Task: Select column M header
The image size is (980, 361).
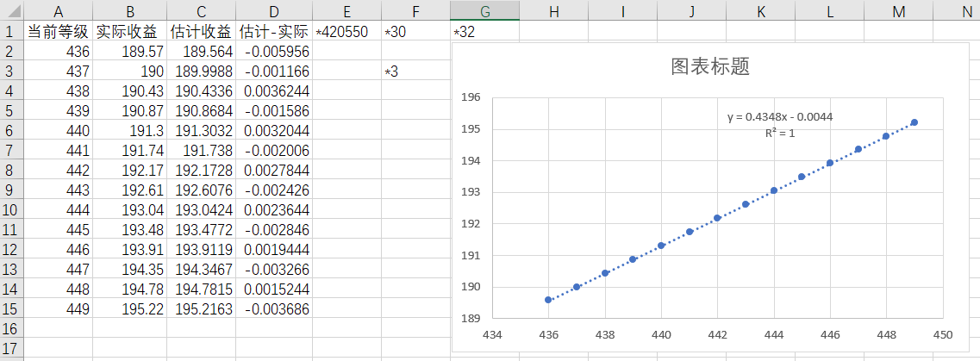Action: tap(899, 10)
